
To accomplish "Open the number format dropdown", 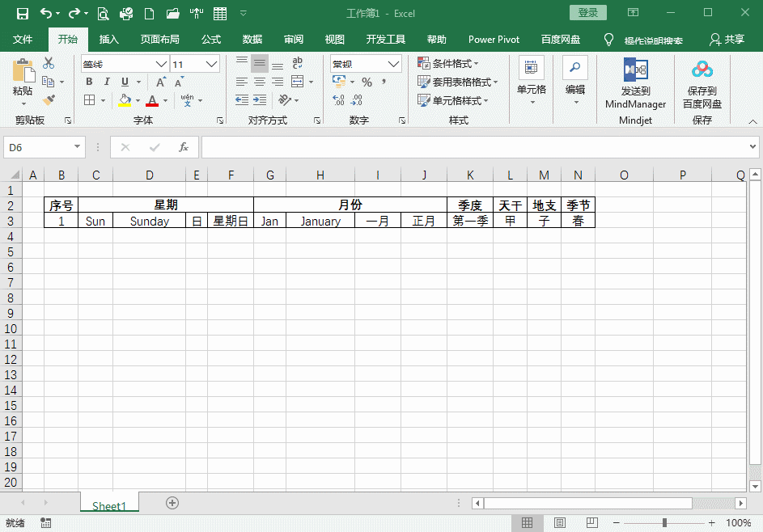I will tap(394, 64).
